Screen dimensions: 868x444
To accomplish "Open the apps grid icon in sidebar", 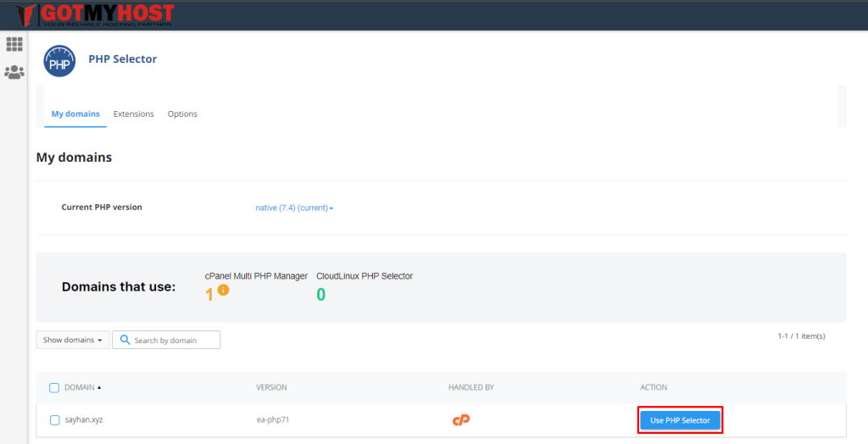I will (x=14, y=44).
